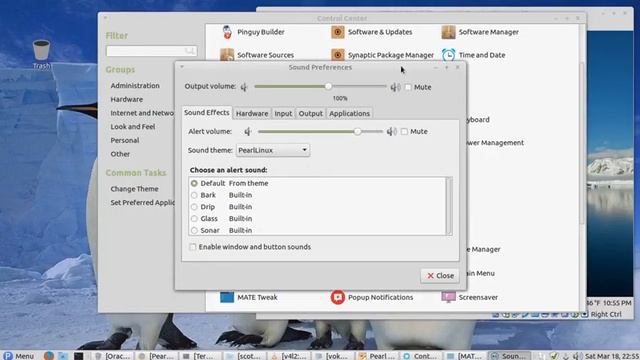This screenshot has width=640, height=360.
Task: Mute the alert volume
Action: pyautogui.click(x=404, y=131)
